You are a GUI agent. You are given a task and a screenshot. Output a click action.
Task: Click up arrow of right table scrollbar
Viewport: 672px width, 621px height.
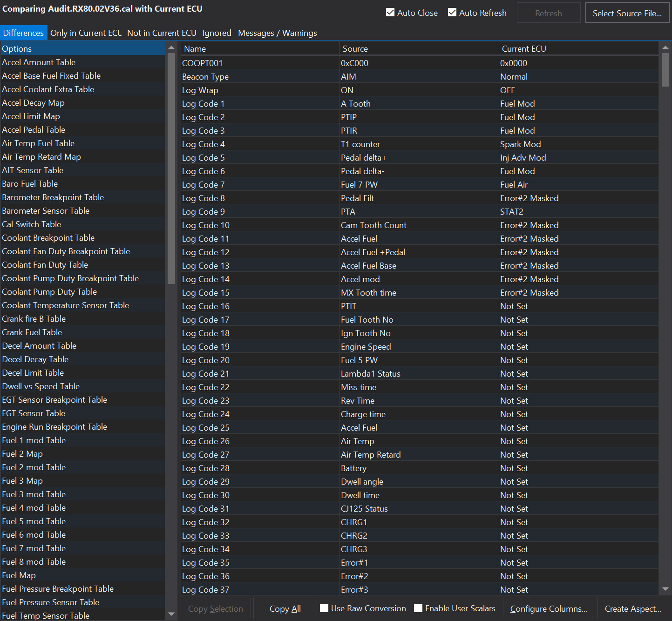[x=665, y=47]
